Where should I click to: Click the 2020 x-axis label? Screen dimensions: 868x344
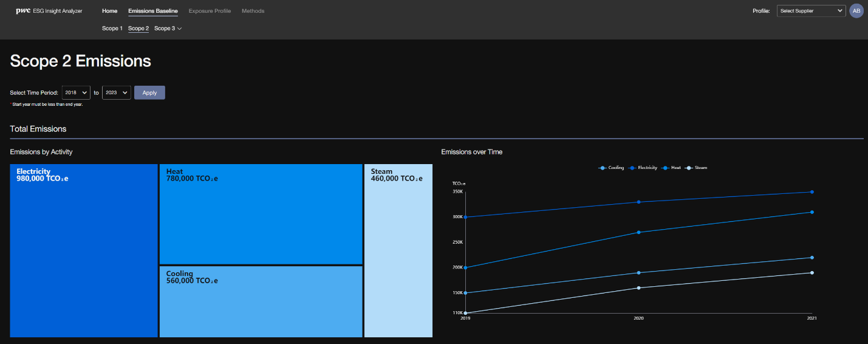(638, 318)
